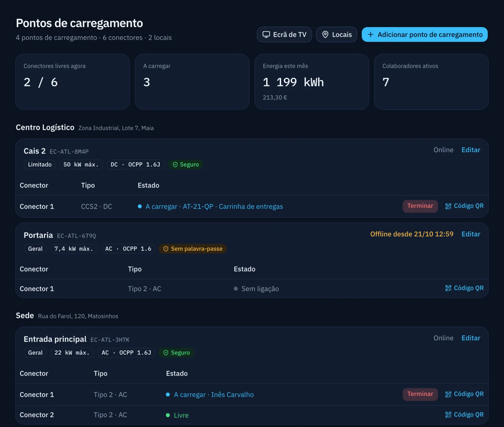
Task: Click the '7,4 kW máx.' tag
Action: [74, 249]
